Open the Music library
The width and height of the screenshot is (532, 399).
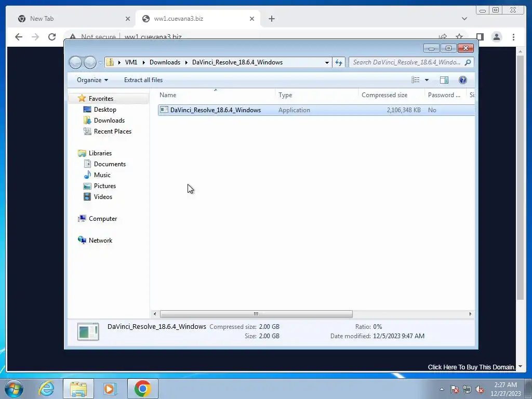pyautogui.click(x=102, y=175)
